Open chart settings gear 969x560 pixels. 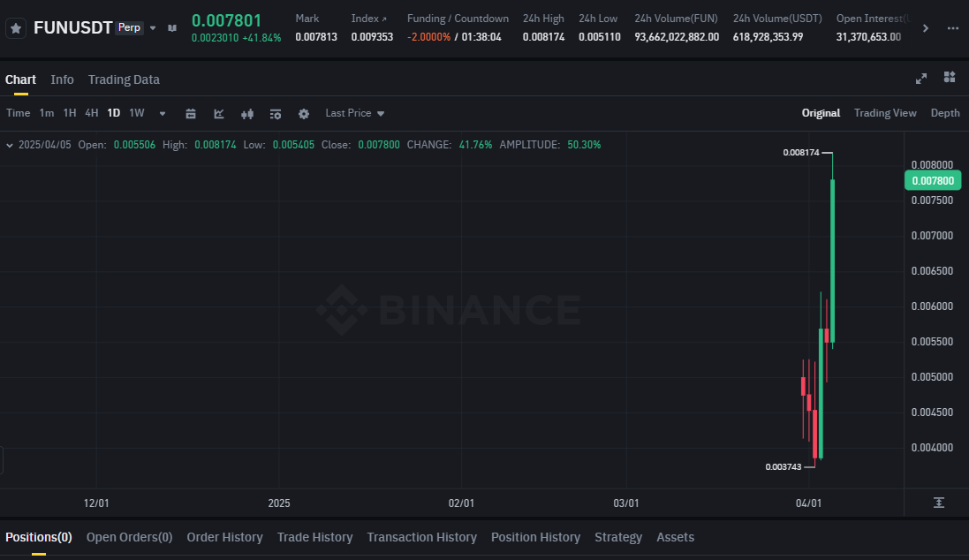[x=304, y=114]
